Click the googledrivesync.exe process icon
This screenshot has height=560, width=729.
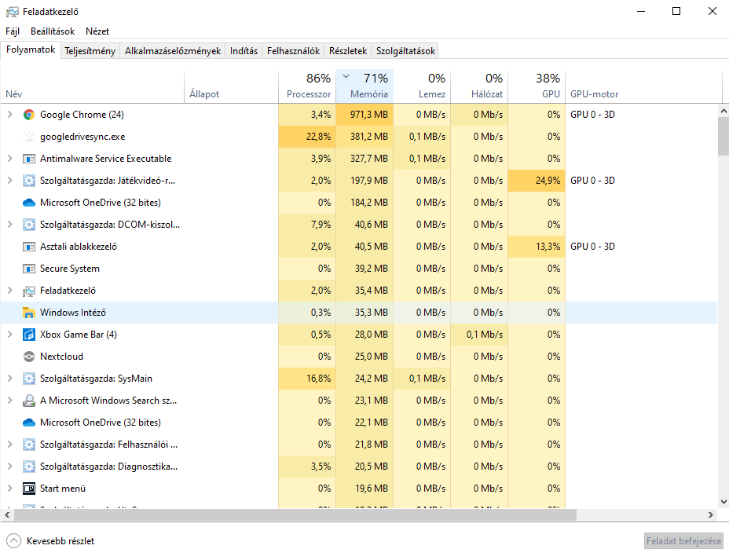29,137
